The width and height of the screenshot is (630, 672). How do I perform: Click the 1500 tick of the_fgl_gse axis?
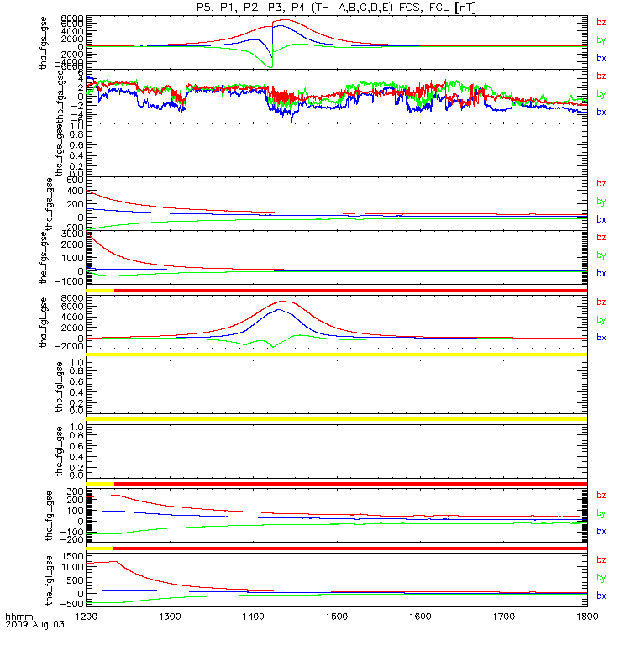pos(72,556)
